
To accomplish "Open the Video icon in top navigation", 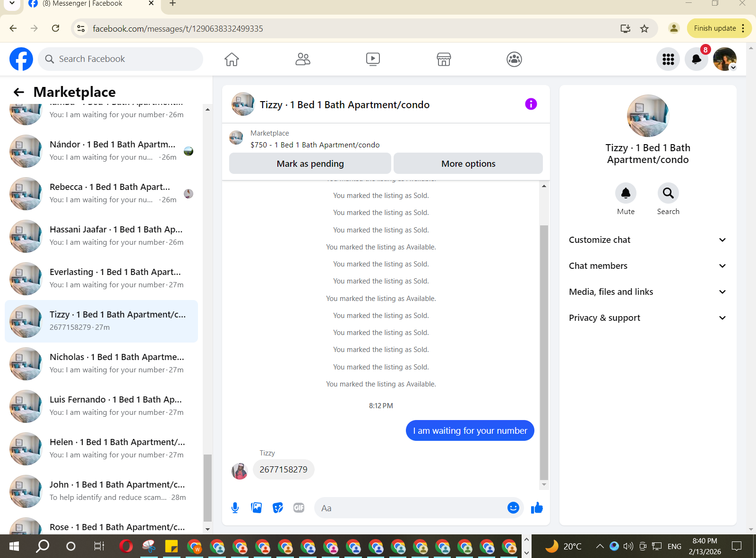I will point(373,59).
